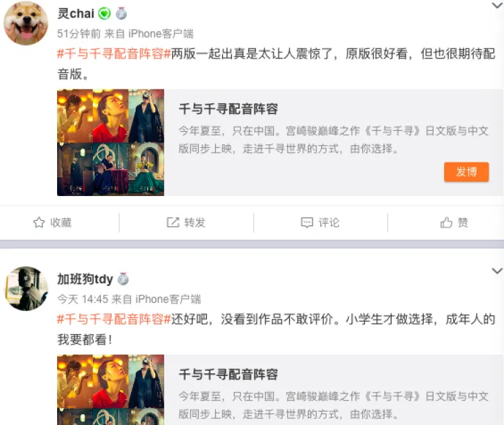This screenshot has width=504, height=425.
Task: Click the green verified heart badge beside 灵chai
Action: pos(104,13)
